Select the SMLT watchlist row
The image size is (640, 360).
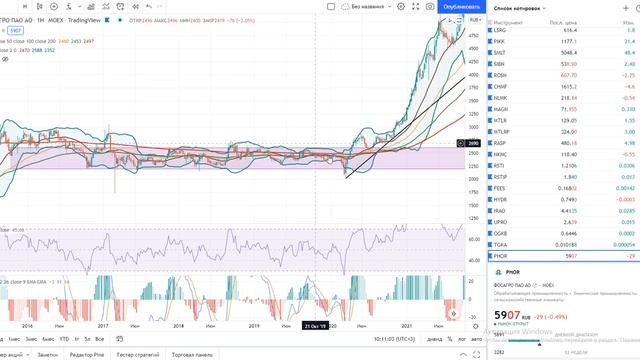[x=563, y=53]
